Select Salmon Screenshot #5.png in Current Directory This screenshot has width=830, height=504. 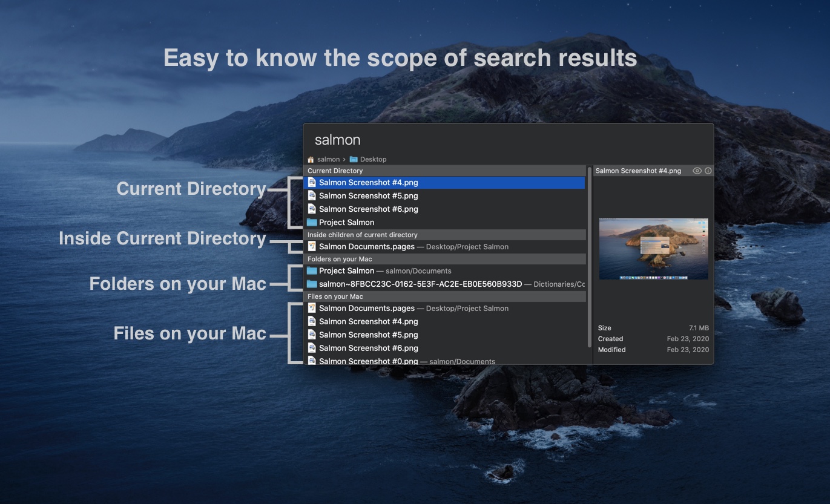368,196
